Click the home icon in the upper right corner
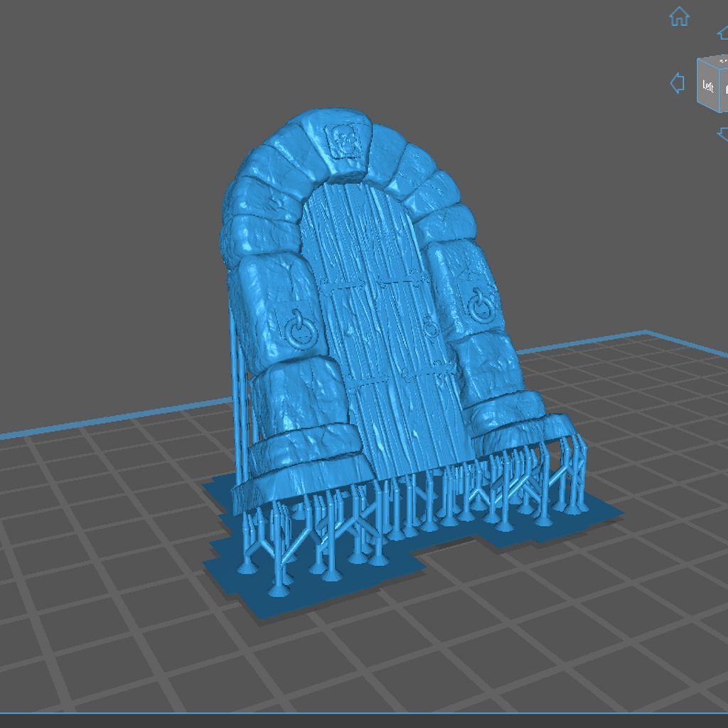728x728 pixels. point(679,16)
